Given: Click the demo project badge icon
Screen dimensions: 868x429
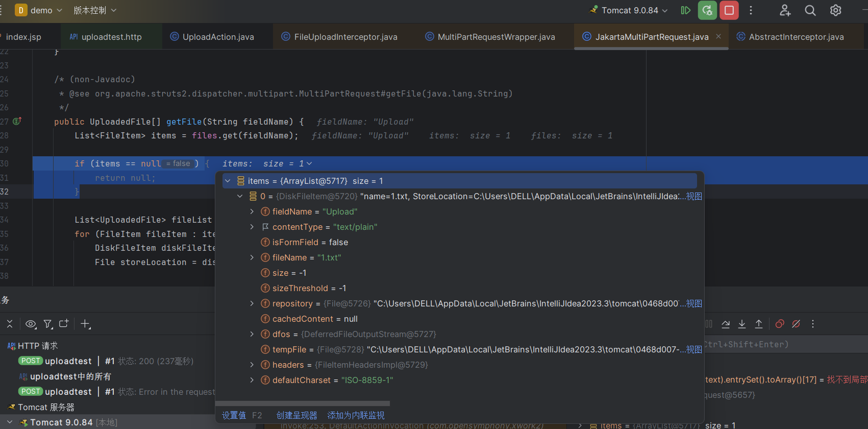Looking at the screenshot, I should pyautogui.click(x=21, y=10).
